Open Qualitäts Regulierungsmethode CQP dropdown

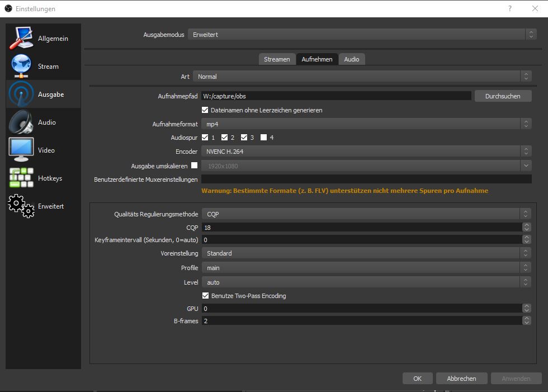(x=366, y=214)
